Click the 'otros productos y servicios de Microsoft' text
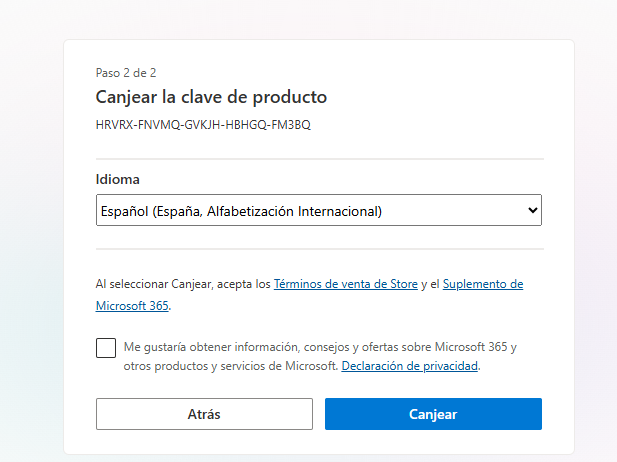Image resolution: width=617 pixels, height=462 pixels. [x=230, y=366]
